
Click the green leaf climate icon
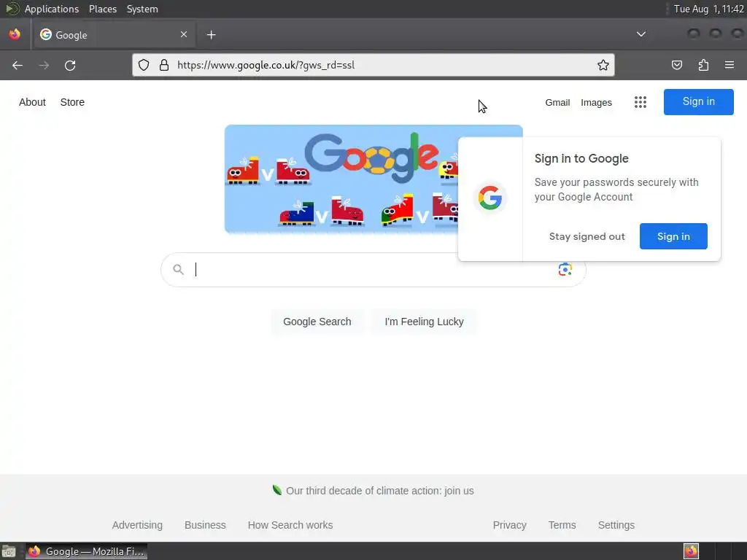tap(276, 490)
